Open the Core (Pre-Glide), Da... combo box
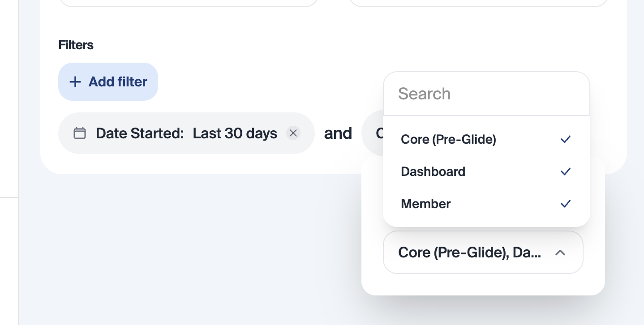 click(x=469, y=252)
